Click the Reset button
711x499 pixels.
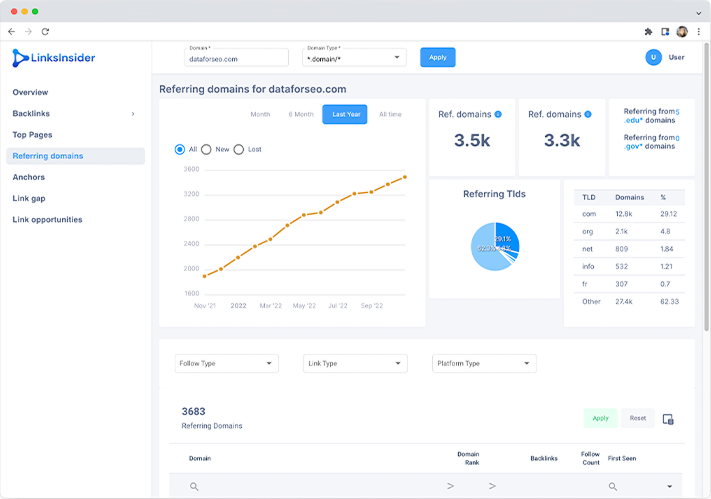click(x=638, y=418)
